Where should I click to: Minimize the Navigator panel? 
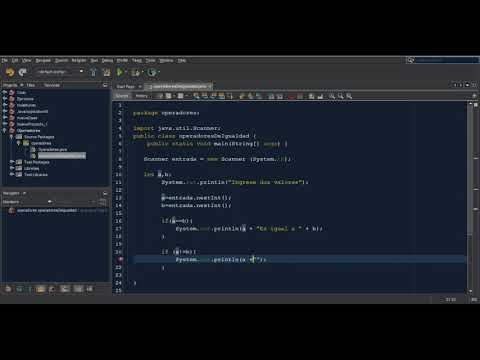coord(105,193)
